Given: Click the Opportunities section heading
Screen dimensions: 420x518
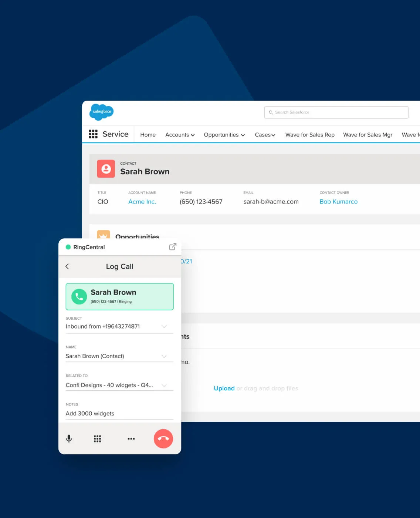Looking at the screenshot, I should coord(137,236).
